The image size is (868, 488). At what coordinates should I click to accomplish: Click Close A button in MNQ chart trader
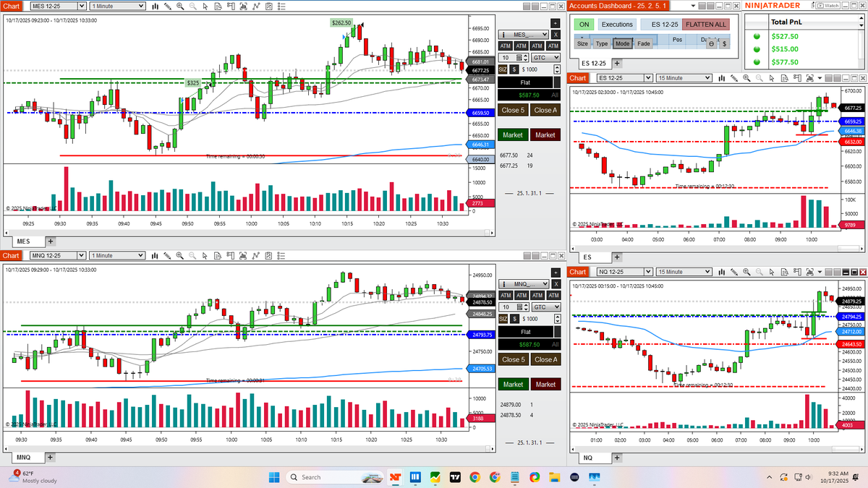pyautogui.click(x=545, y=359)
